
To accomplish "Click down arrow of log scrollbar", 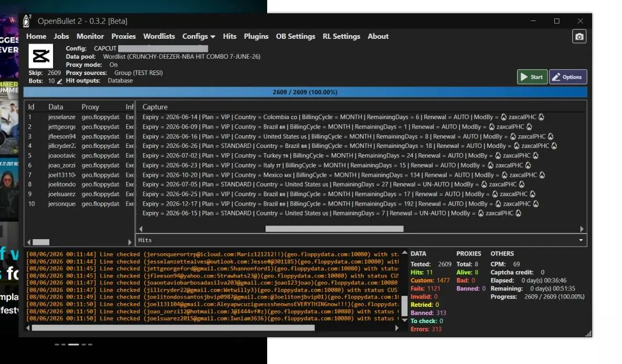I will click(404, 320).
